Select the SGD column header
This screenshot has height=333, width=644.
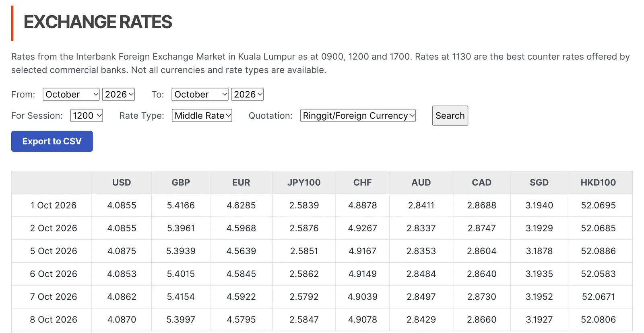click(x=539, y=183)
